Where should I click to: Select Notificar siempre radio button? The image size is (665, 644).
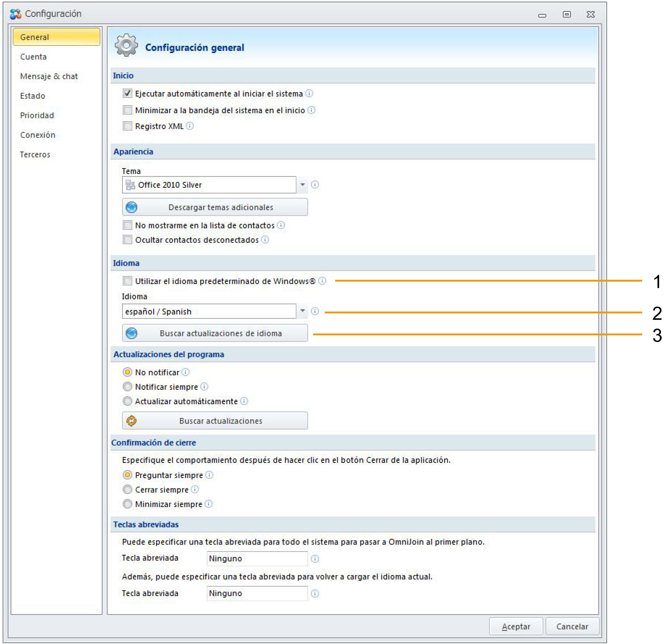127,387
